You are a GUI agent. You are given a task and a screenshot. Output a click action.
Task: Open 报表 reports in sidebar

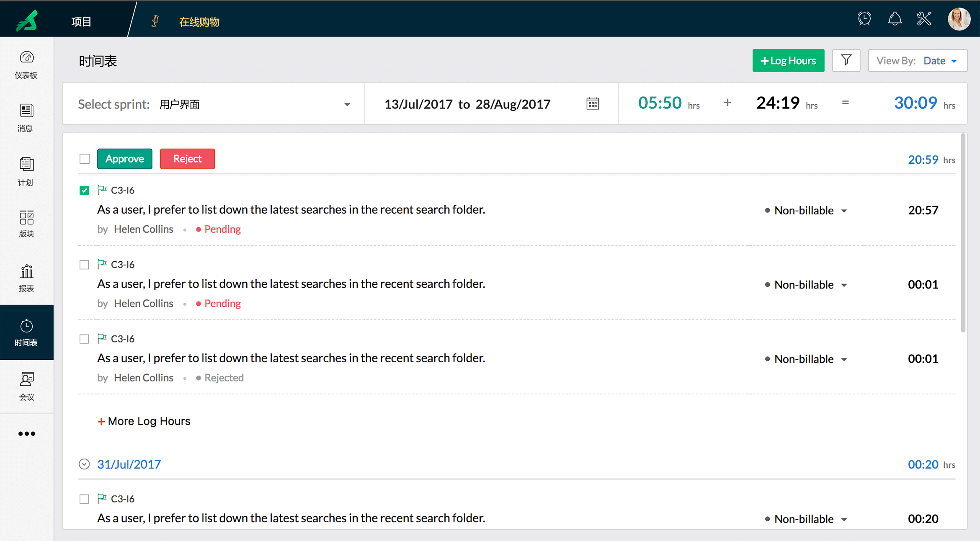tap(26, 278)
